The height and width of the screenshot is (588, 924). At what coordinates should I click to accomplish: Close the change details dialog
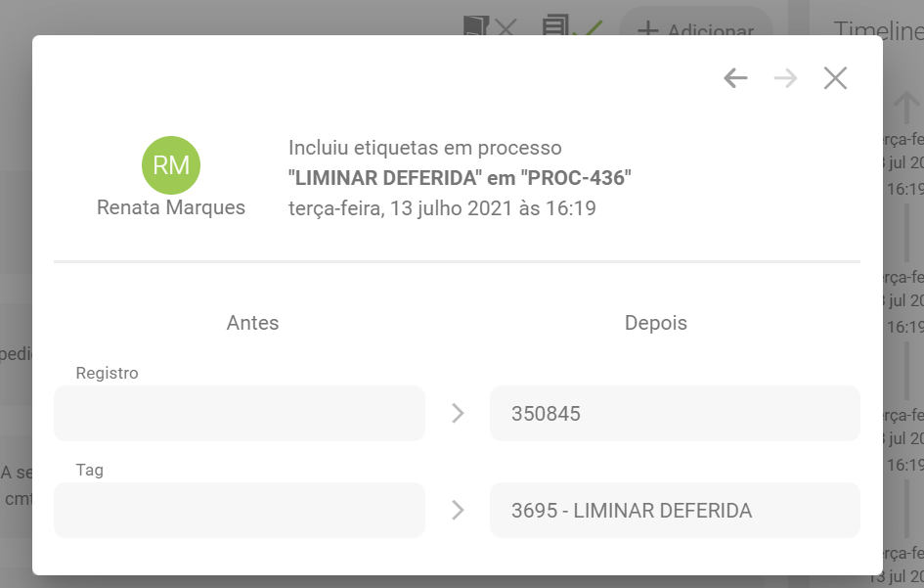[x=835, y=78]
